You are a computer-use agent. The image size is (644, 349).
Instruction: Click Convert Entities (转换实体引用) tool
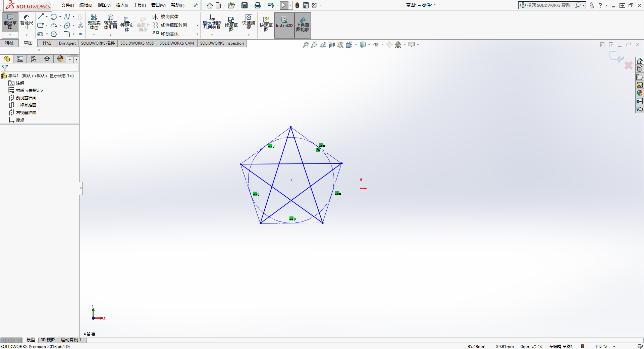tap(110, 22)
